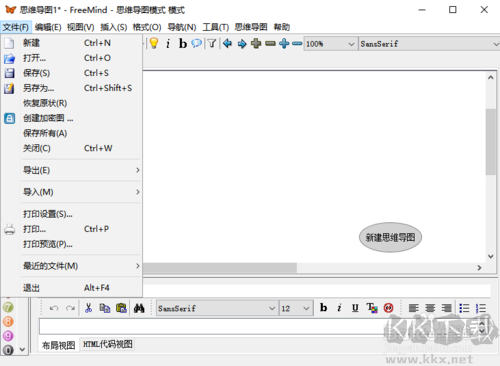500x366 pixels.
Task: Toggle italic in main toolbar
Action: pyautogui.click(x=168, y=43)
